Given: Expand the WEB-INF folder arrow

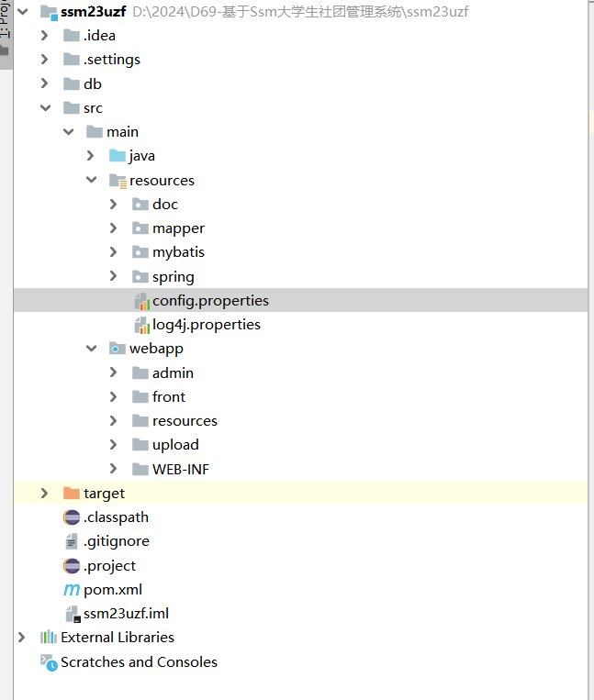Looking at the screenshot, I should coord(114,470).
